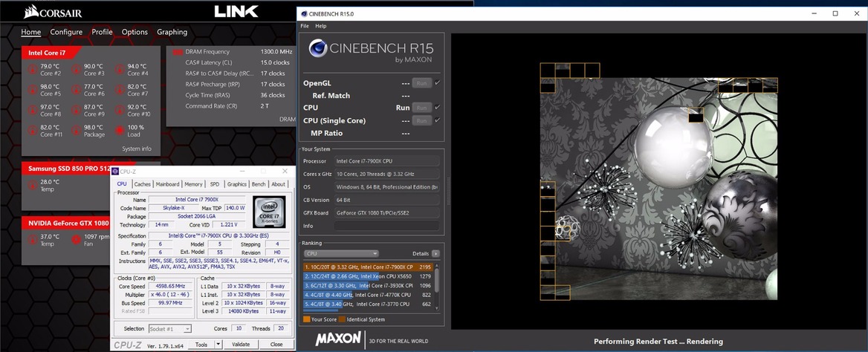This screenshot has width=868, height=352.
Task: Click the CPU-Z Validate button
Action: (240, 345)
